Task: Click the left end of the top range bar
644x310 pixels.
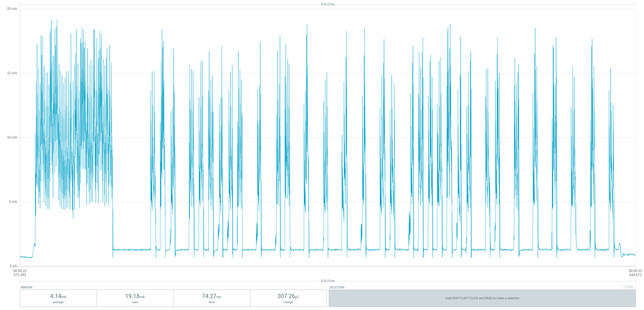Action: 20,5
